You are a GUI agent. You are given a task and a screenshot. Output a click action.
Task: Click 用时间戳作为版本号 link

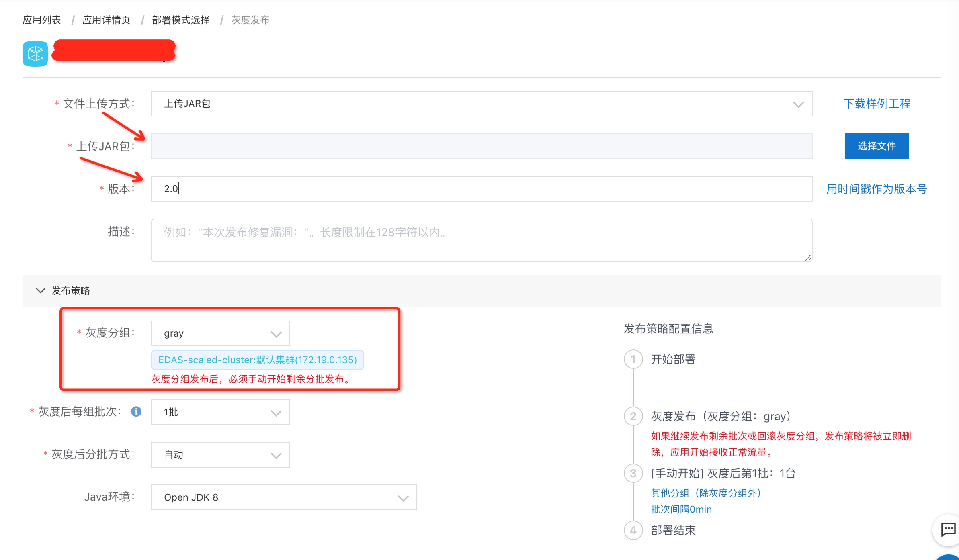877,189
